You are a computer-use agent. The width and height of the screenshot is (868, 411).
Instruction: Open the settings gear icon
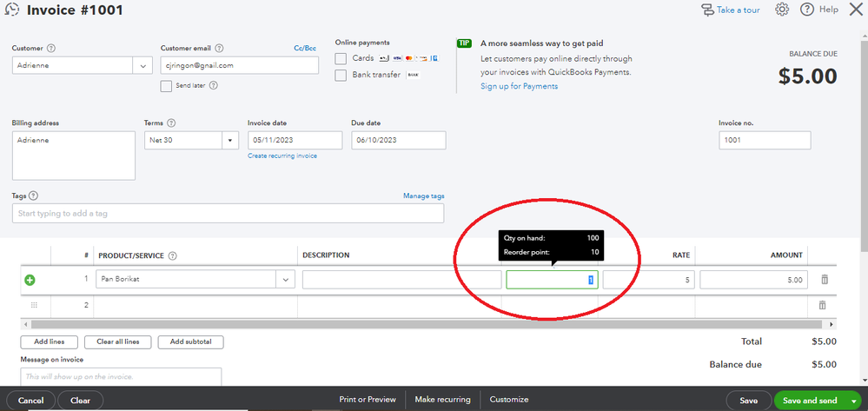[x=782, y=10]
